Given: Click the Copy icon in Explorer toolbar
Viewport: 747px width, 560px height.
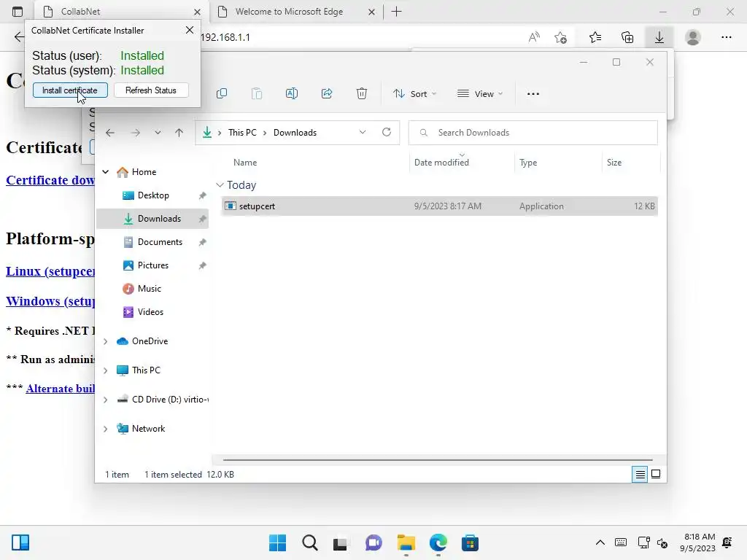Looking at the screenshot, I should click(x=222, y=94).
